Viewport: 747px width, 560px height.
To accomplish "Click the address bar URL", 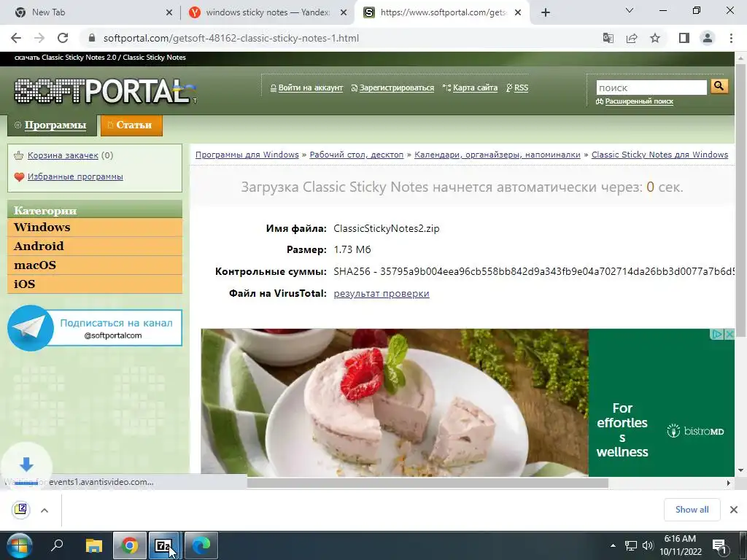I will tap(231, 38).
